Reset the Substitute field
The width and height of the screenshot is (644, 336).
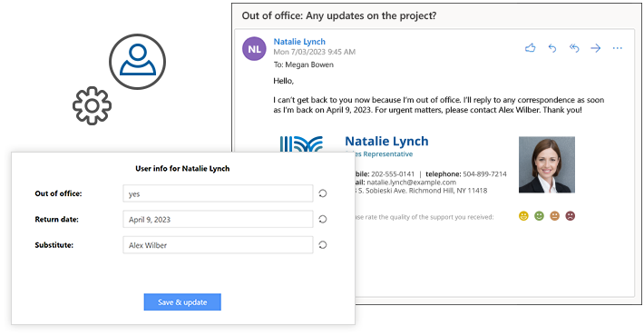pos(323,245)
